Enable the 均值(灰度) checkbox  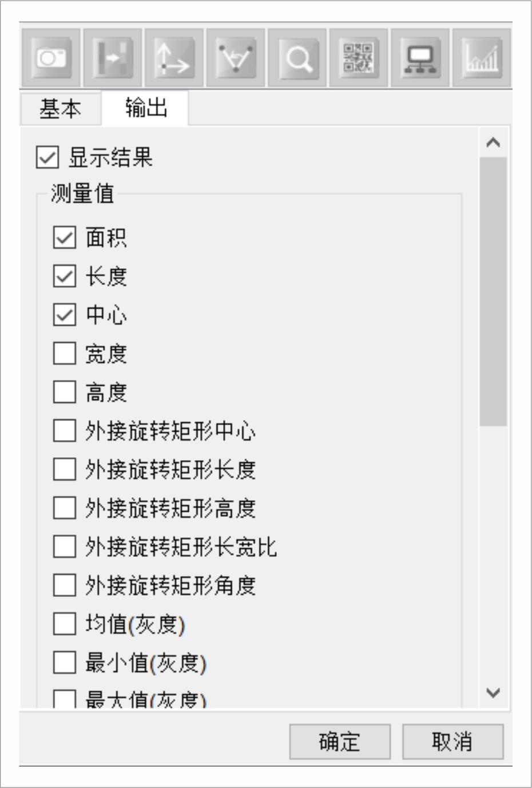[65, 624]
